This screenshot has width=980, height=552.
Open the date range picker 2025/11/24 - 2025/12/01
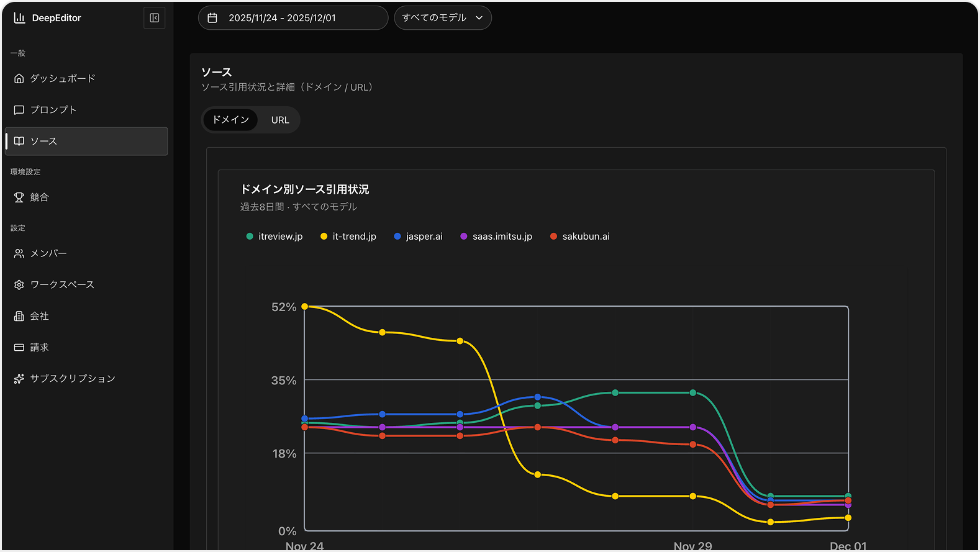[x=293, y=18]
